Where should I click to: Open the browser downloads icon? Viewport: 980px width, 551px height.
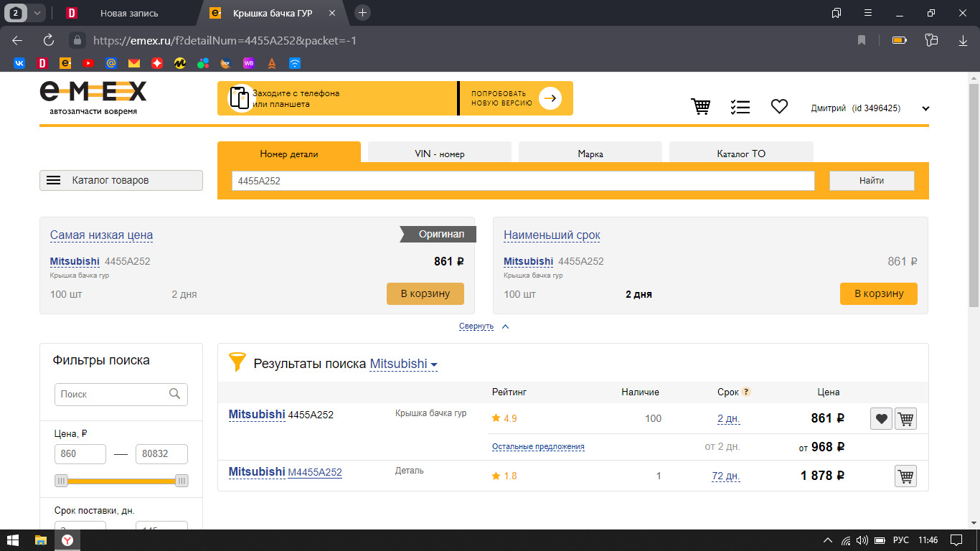[963, 40]
